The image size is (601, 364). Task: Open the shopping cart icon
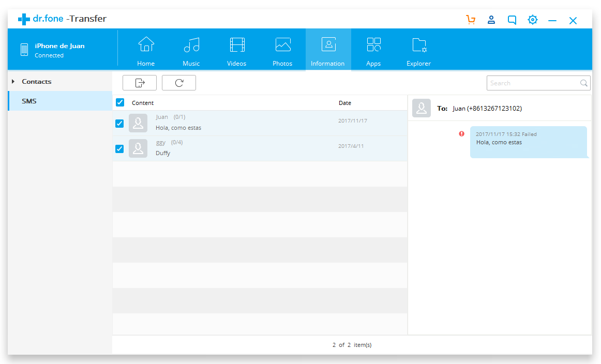471,20
